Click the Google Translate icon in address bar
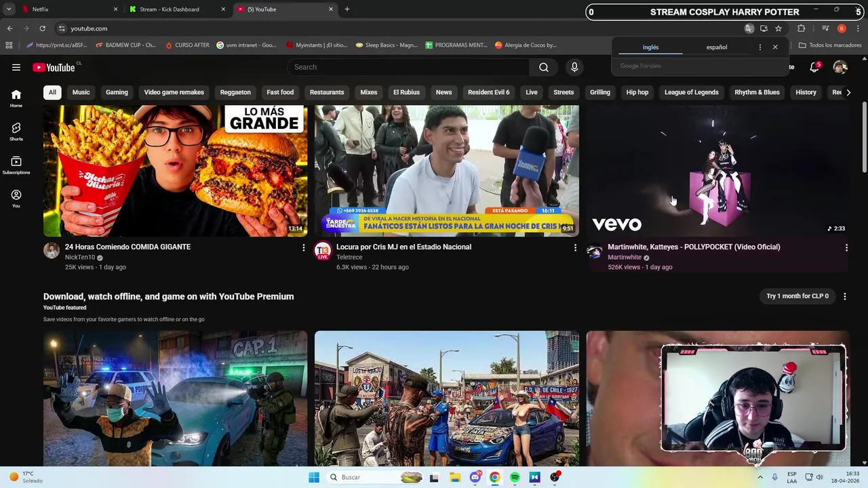 tap(749, 28)
